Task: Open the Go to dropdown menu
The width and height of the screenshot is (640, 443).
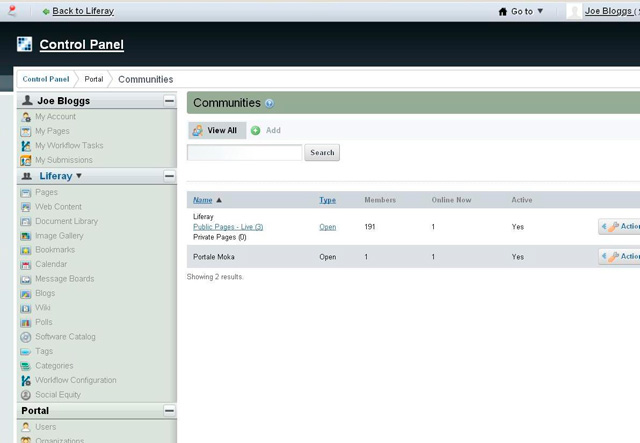Action: point(521,11)
